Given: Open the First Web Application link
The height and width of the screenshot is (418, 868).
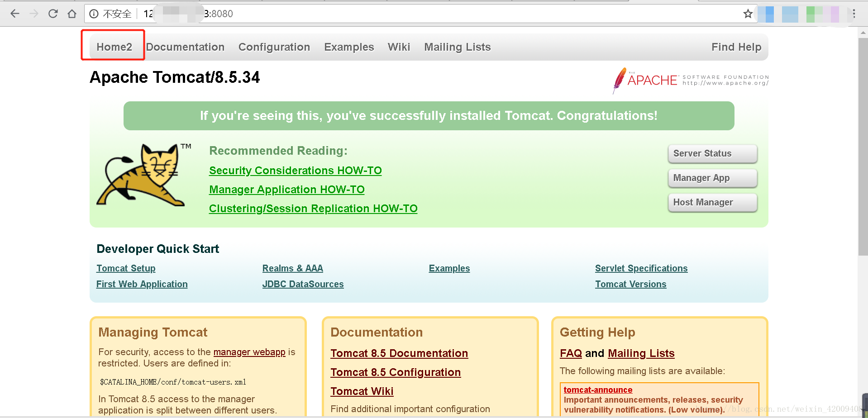Looking at the screenshot, I should click(142, 284).
